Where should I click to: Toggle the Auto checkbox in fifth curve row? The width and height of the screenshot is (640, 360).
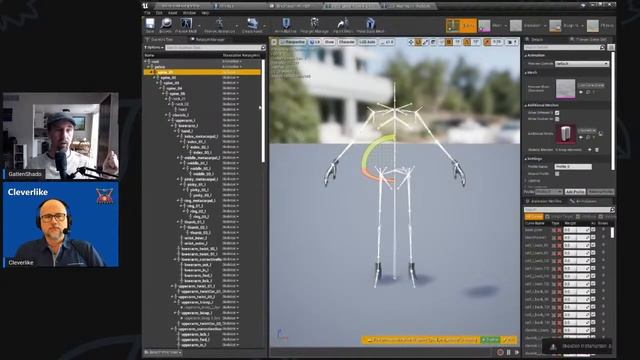click(593, 261)
